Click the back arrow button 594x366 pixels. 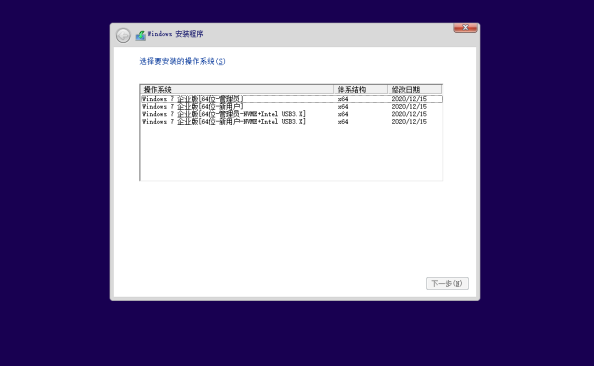tap(123, 35)
